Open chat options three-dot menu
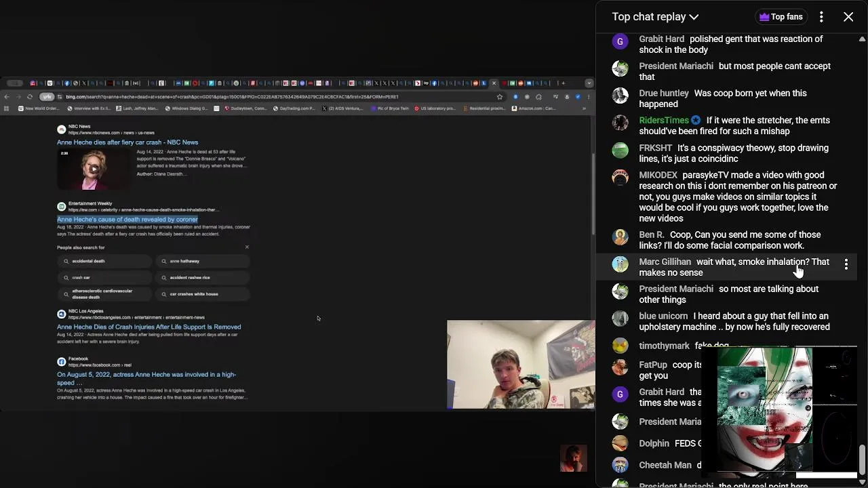Viewport: 868px width, 488px height. 821,17
